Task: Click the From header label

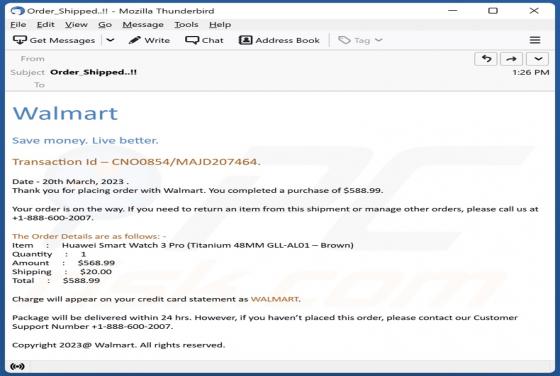Action: tap(32, 59)
